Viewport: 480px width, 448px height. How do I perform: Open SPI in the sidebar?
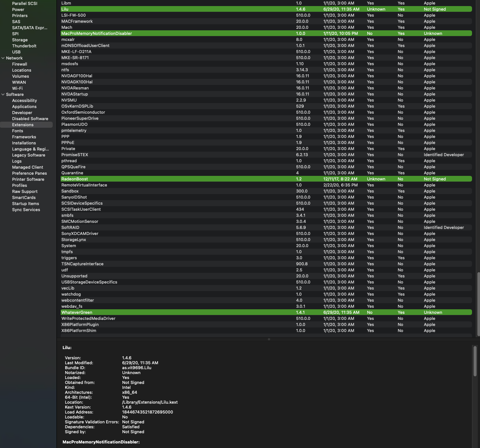15,34
